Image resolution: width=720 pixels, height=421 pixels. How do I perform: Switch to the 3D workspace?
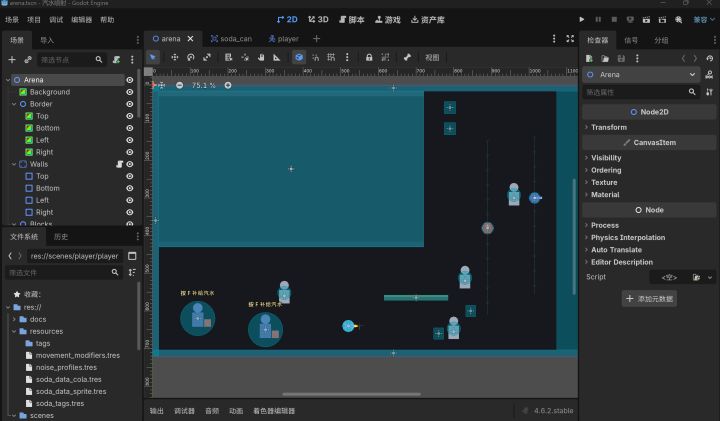click(318, 19)
